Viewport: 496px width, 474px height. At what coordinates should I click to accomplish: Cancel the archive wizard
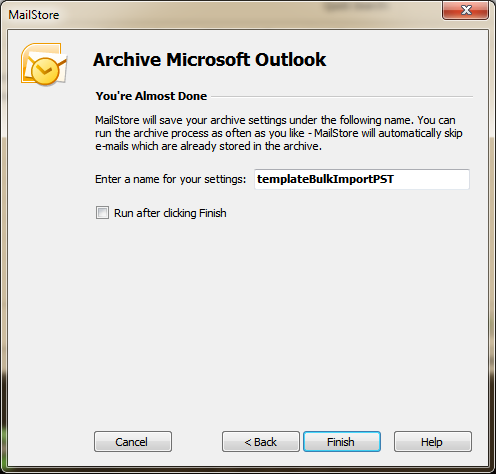(133, 442)
